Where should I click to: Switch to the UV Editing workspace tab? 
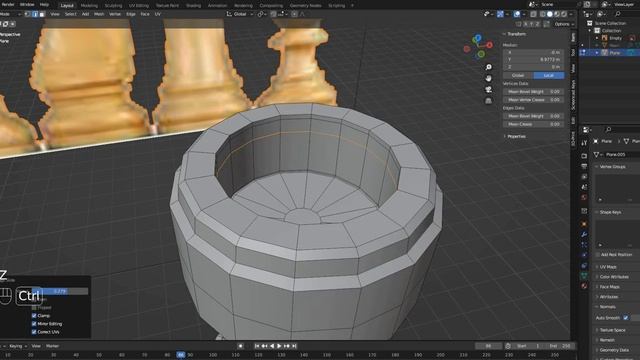coord(139,6)
